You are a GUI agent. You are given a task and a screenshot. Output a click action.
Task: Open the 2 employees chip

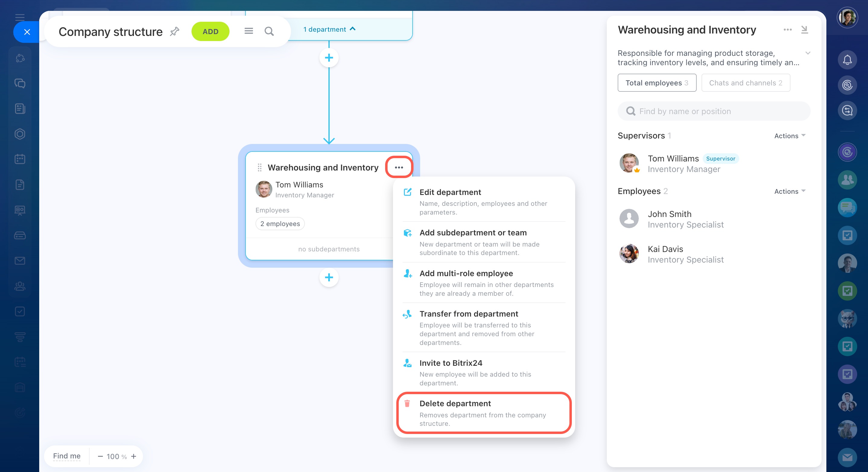pyautogui.click(x=280, y=224)
